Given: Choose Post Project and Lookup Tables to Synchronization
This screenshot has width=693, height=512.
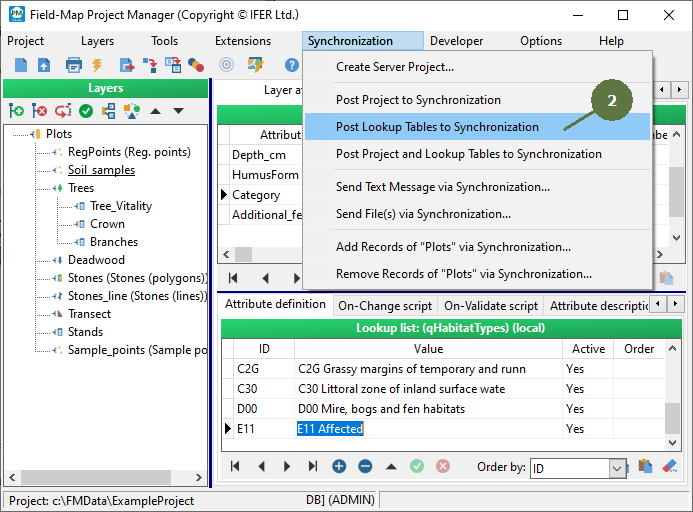Looking at the screenshot, I should point(477,154).
